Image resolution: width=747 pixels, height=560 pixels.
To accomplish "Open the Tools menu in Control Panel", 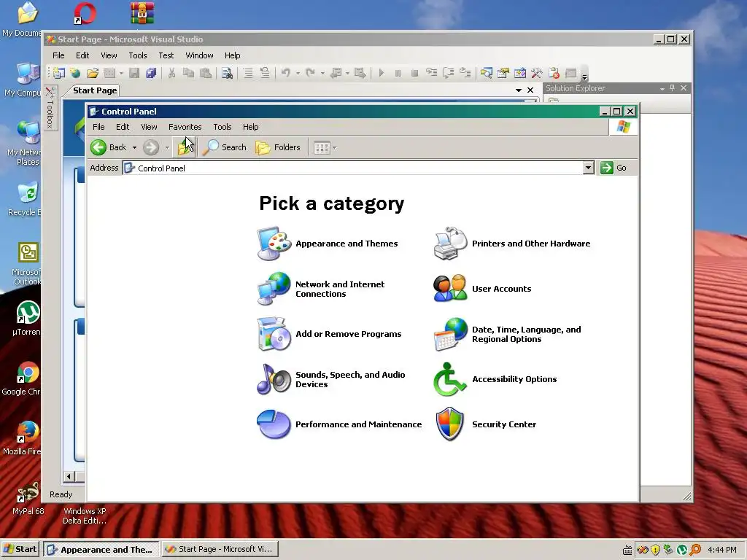I will [222, 127].
